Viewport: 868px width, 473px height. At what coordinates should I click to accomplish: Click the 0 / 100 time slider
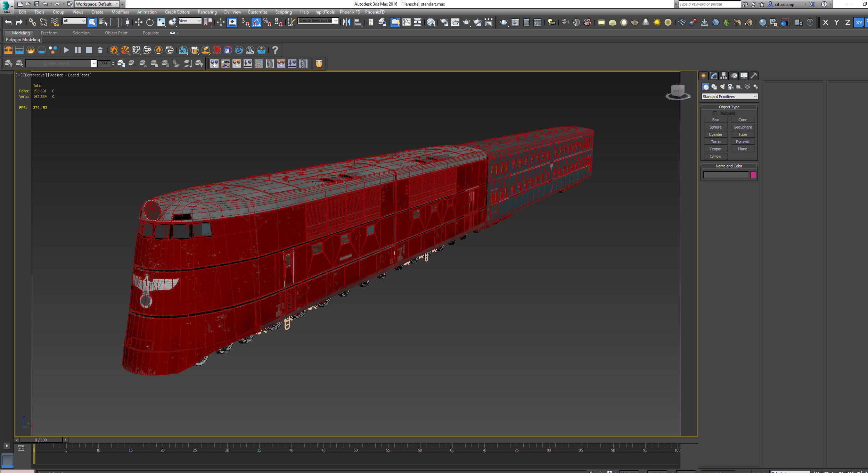[41, 440]
